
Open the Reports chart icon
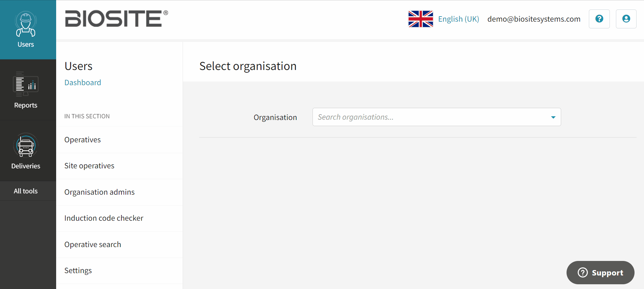pyautogui.click(x=26, y=85)
